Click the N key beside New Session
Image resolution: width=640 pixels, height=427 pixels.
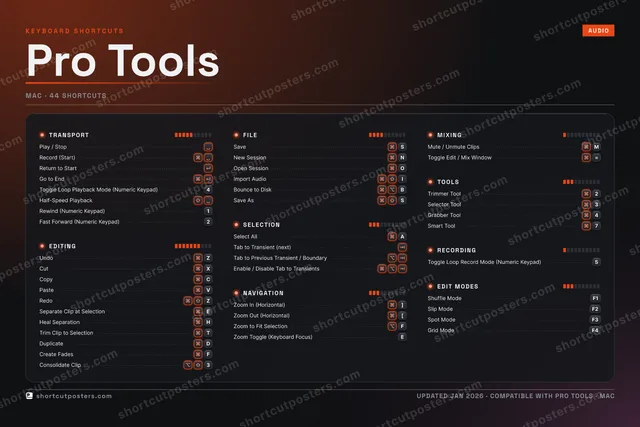point(402,158)
